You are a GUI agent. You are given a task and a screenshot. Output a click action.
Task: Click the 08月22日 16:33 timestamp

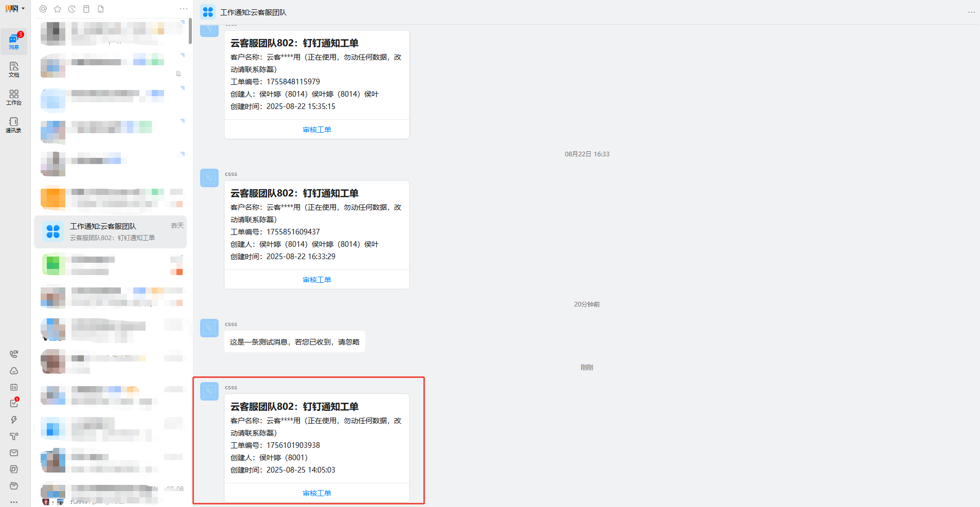587,154
